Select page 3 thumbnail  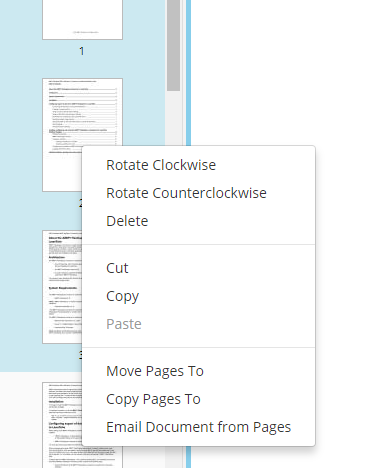pyautogui.click(x=62, y=287)
